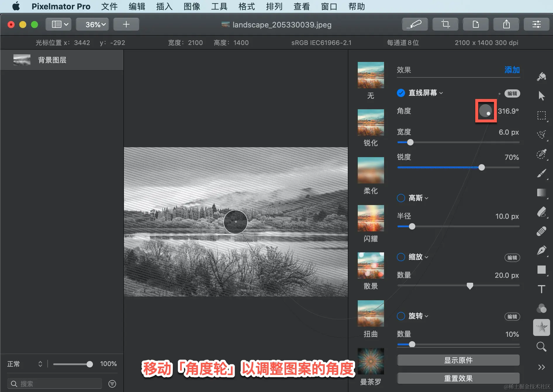Screen dimensions: 553x392
Task: Select the Repair bandage tool
Action: [541, 231]
